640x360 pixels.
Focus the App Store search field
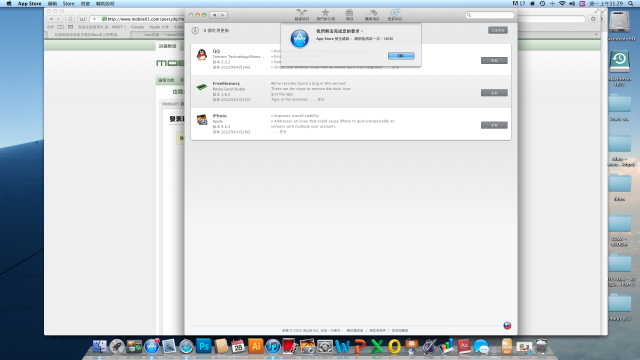490,15
